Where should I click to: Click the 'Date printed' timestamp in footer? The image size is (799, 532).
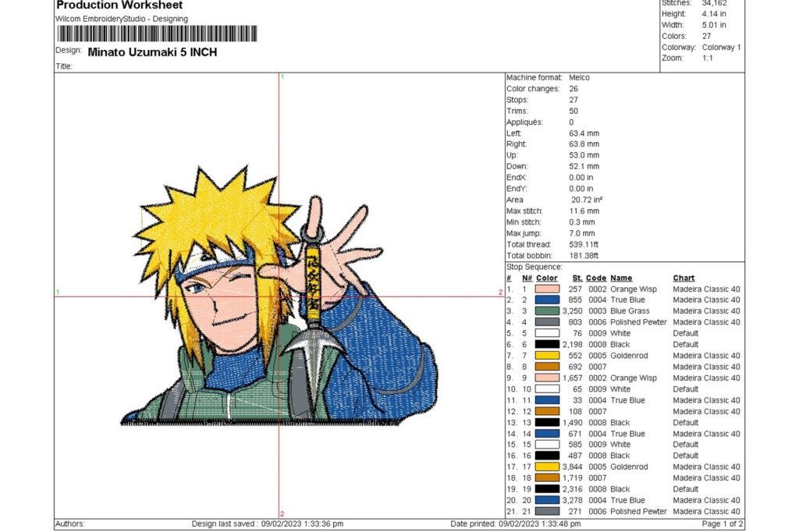tap(516, 524)
